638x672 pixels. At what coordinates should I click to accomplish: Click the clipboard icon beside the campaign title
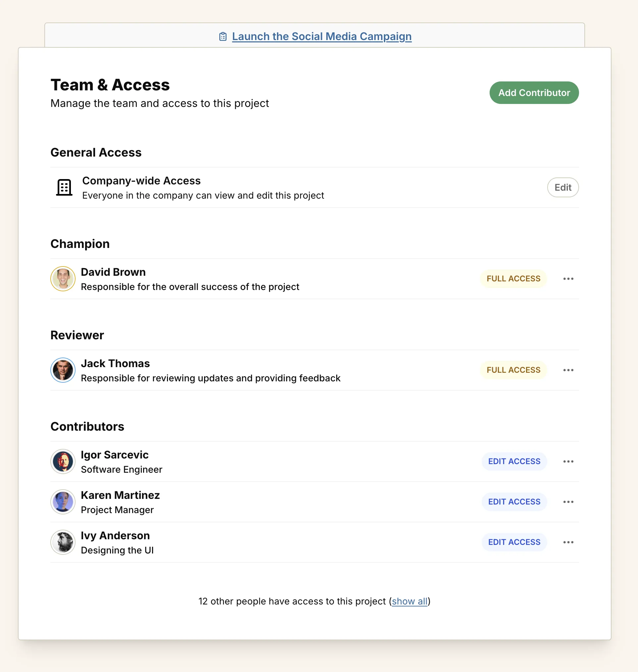(x=223, y=36)
